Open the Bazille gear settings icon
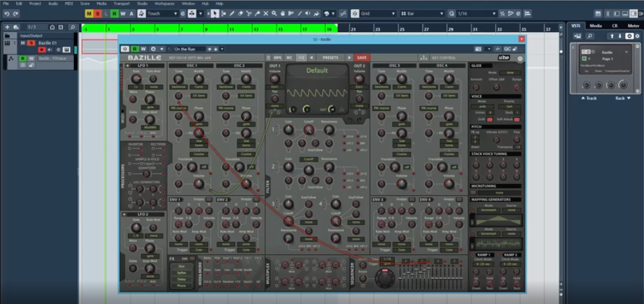This screenshot has width=644, height=304. [520, 58]
